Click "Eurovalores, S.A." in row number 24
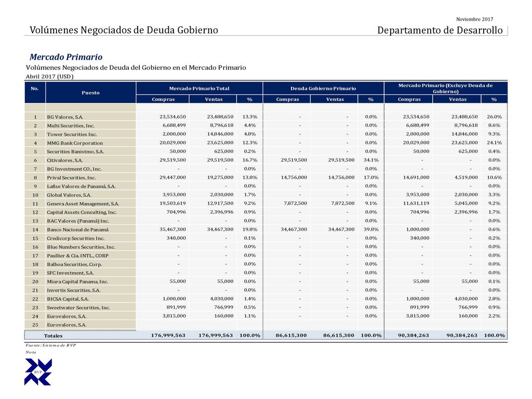 (x=66, y=316)
